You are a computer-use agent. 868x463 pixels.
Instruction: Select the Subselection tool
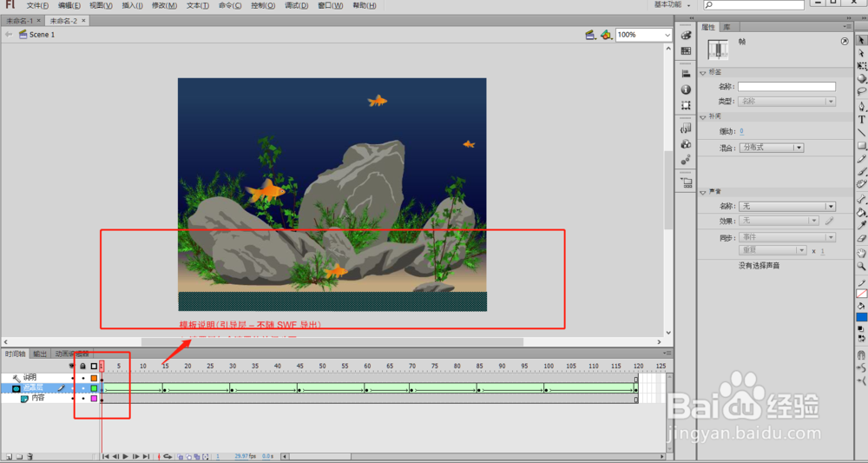(861, 53)
